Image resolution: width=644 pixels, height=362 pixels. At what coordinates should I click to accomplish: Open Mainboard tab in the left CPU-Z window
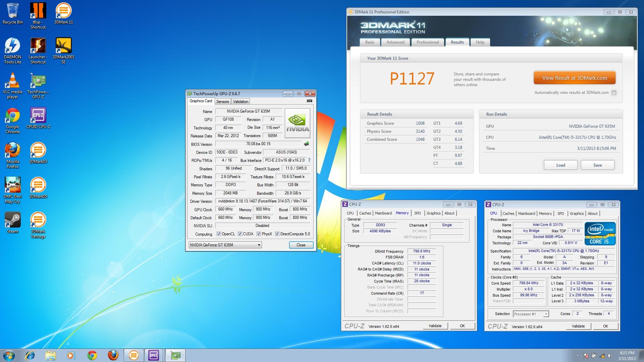pos(383,213)
